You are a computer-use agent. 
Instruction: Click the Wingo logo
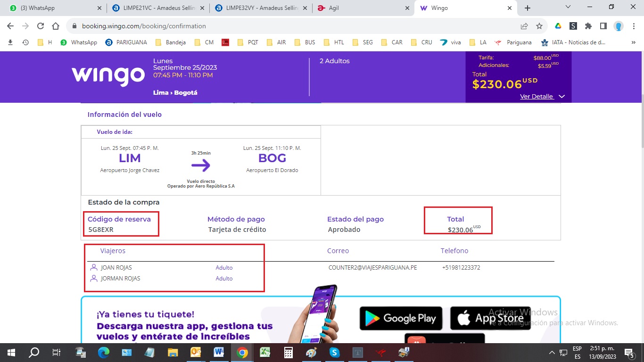click(108, 76)
